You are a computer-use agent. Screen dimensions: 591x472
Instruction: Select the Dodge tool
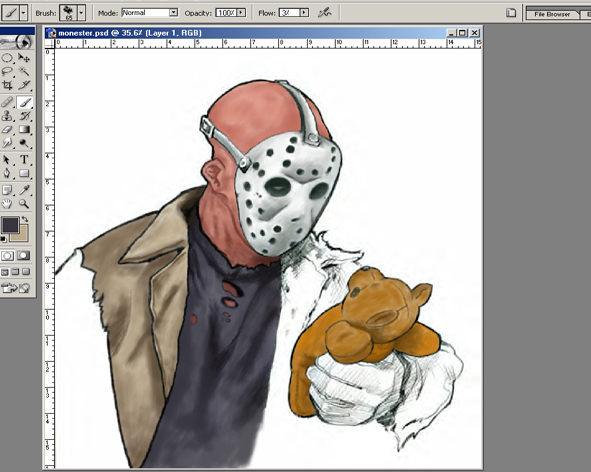click(24, 143)
